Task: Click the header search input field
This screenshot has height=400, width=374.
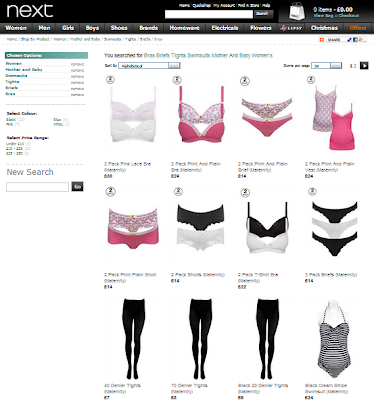Action: pos(209,14)
